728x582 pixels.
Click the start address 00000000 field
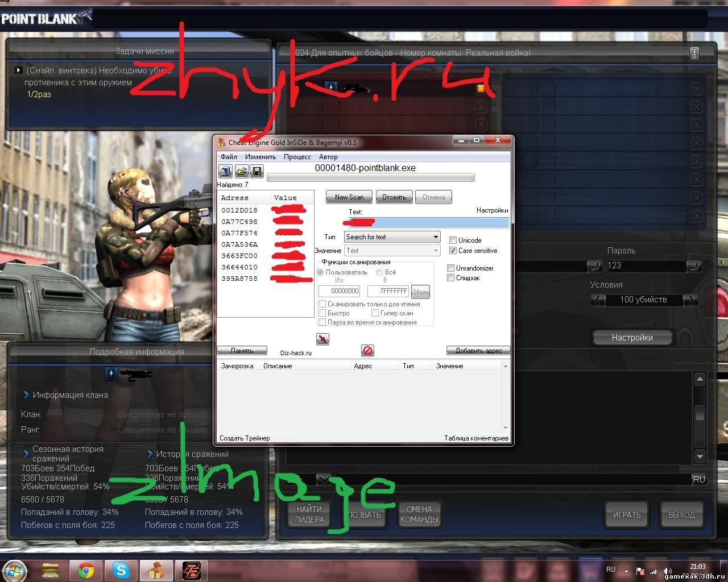(340, 291)
